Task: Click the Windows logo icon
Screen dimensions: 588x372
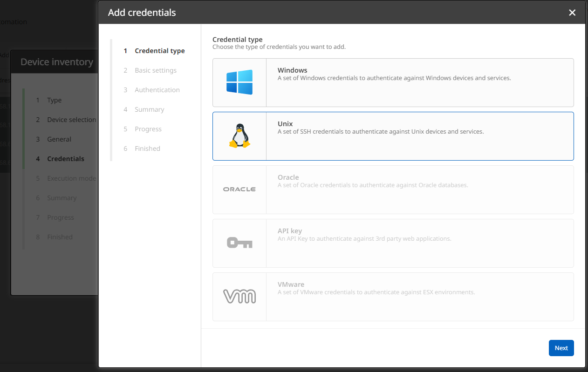Action: (239, 81)
